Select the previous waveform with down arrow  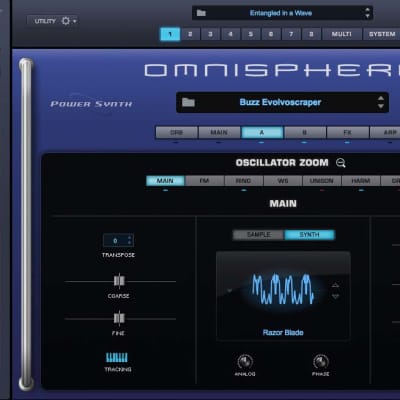click(335, 296)
